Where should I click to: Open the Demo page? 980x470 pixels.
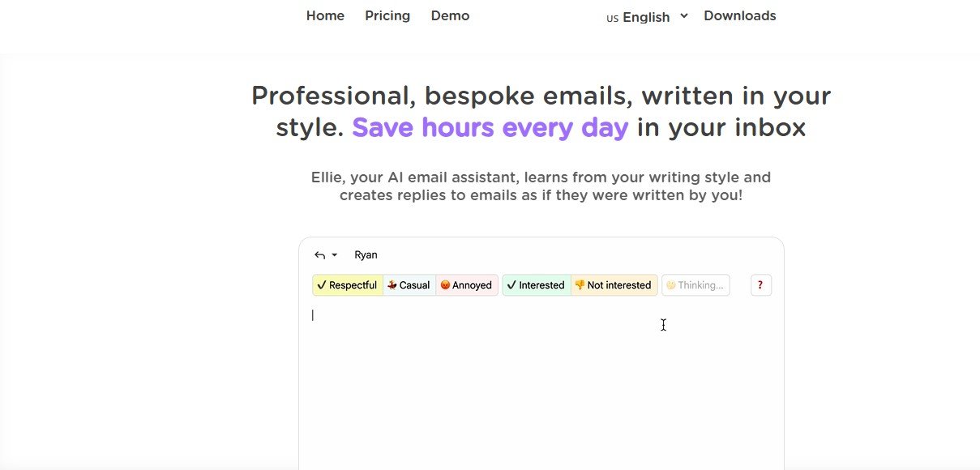[450, 15]
